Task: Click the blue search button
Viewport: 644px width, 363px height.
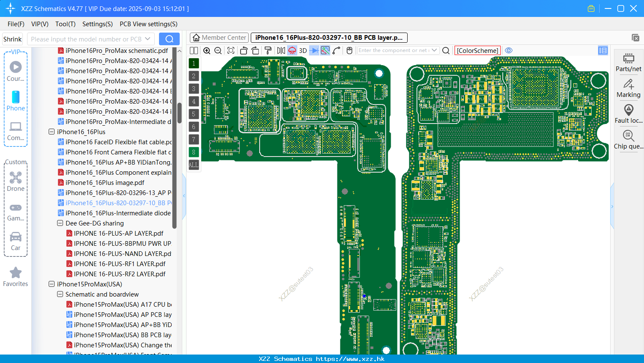Action: click(x=169, y=39)
